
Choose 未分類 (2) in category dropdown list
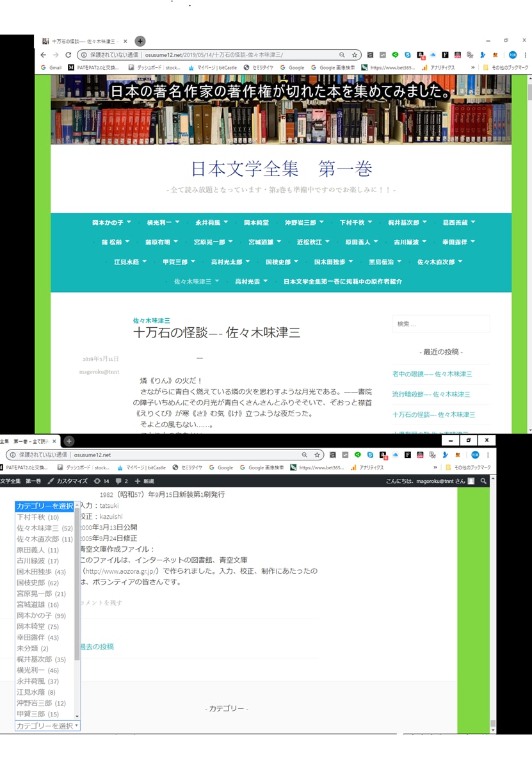44,648
